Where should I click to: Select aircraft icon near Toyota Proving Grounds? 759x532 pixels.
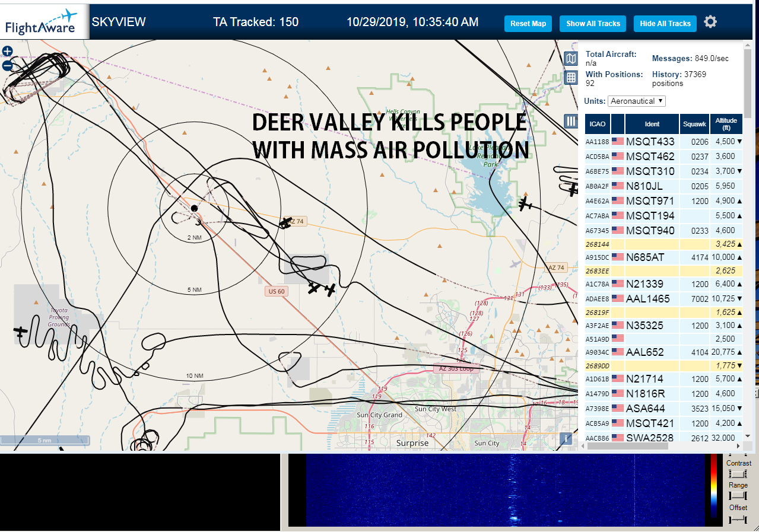coord(21,332)
